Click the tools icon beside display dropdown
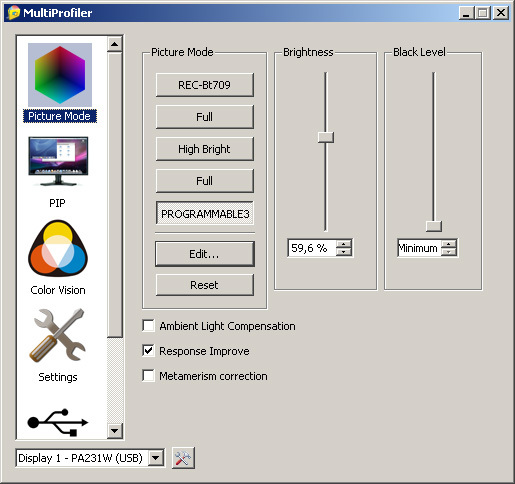The width and height of the screenshot is (515, 484). (x=183, y=458)
